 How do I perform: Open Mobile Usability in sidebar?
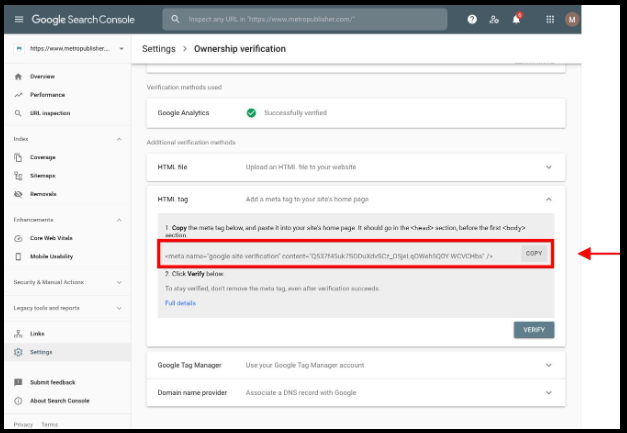click(51, 256)
